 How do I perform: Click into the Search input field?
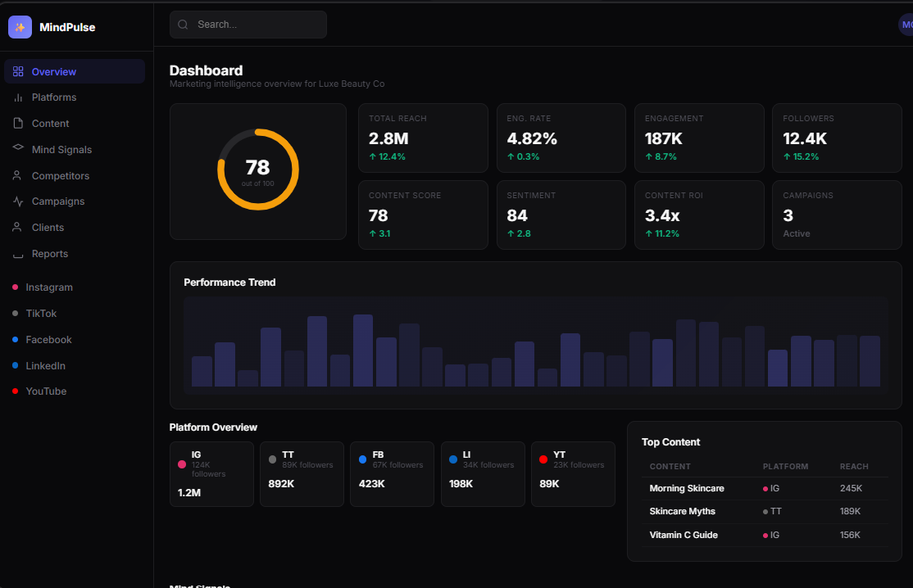(248, 25)
